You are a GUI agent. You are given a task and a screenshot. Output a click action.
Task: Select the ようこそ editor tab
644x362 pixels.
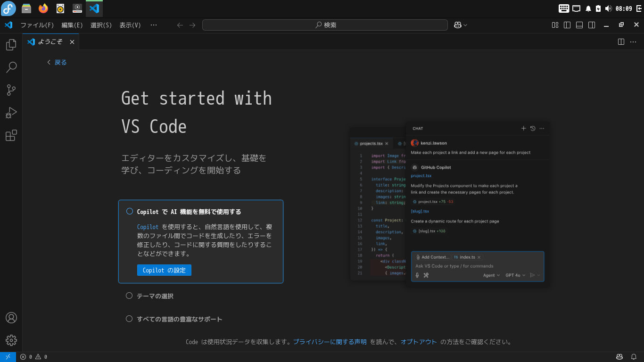(x=51, y=42)
